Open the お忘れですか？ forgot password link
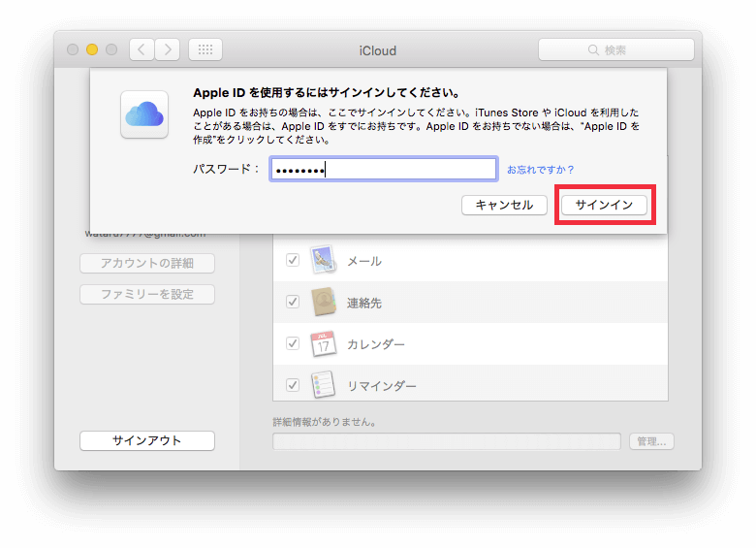 [x=540, y=170]
